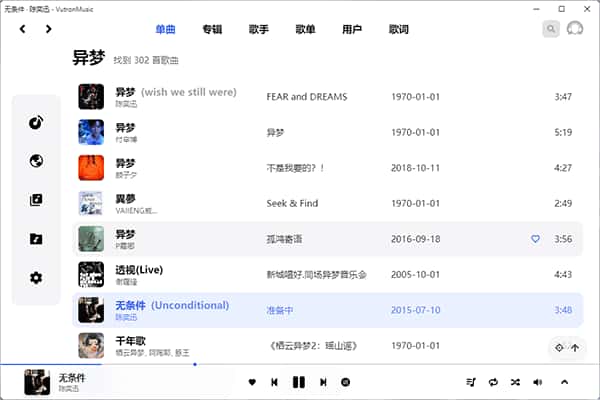Open the user avatar profile
600x400 pixels.
(x=575, y=29)
